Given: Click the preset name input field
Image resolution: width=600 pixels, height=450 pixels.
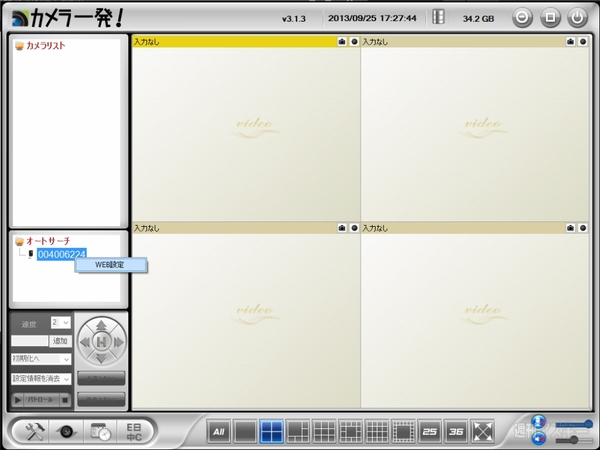Looking at the screenshot, I should click(29, 341).
